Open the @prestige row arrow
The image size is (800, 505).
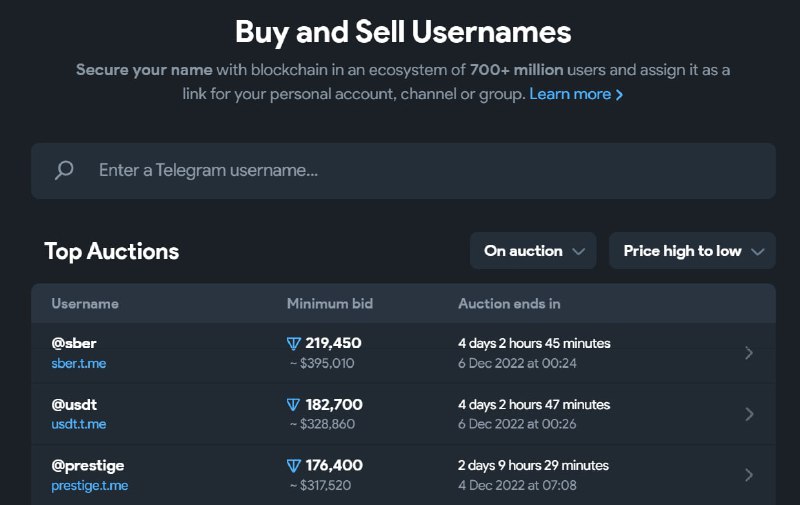point(749,475)
